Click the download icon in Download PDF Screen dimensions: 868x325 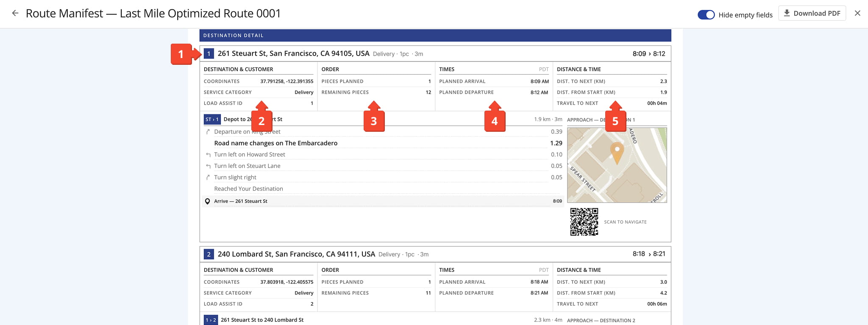[787, 13]
